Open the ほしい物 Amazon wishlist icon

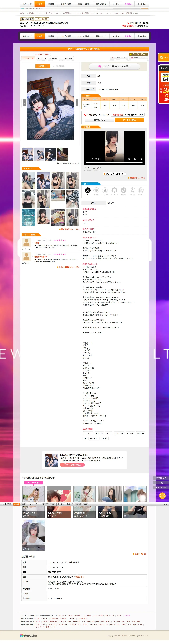point(105,190)
